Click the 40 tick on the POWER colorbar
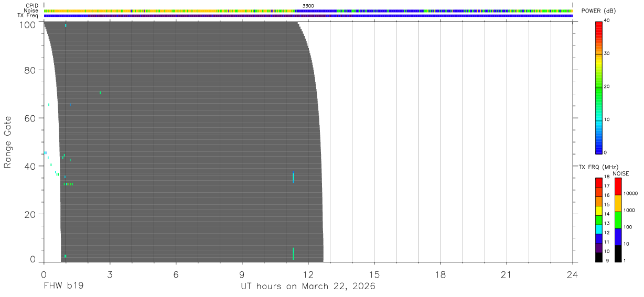The width and height of the screenshot is (644, 297). tap(607, 20)
